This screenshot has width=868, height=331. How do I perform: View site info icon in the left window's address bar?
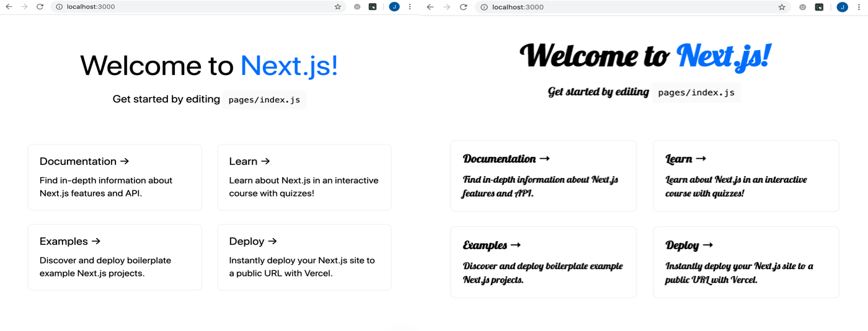60,7
